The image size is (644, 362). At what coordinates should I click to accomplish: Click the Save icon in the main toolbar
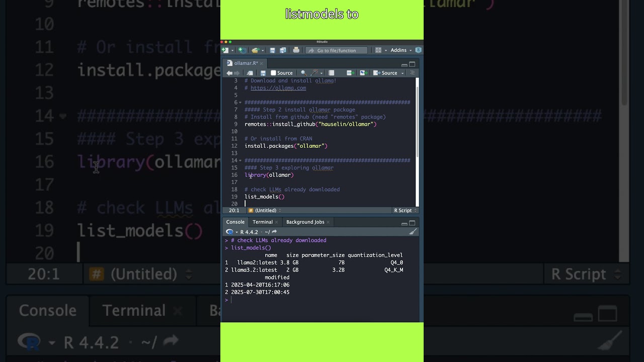(272, 50)
